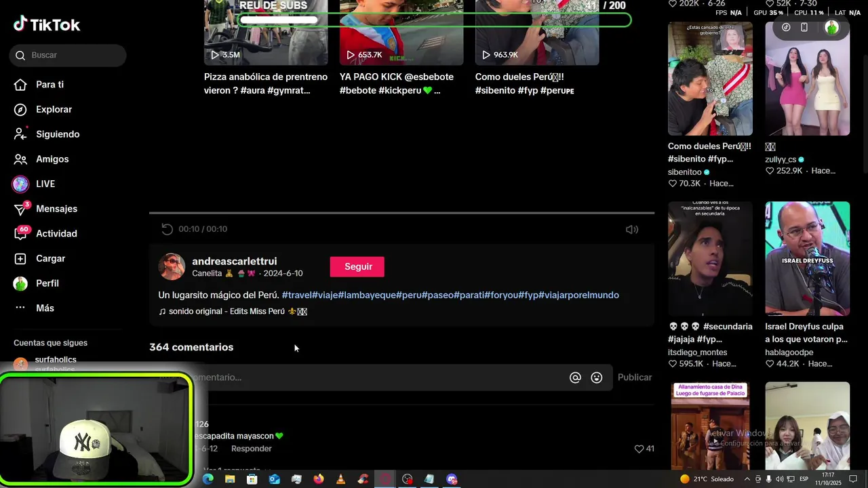This screenshot has width=868, height=488.
Task: Click phone icon in floating toolbar
Action: 804,28
